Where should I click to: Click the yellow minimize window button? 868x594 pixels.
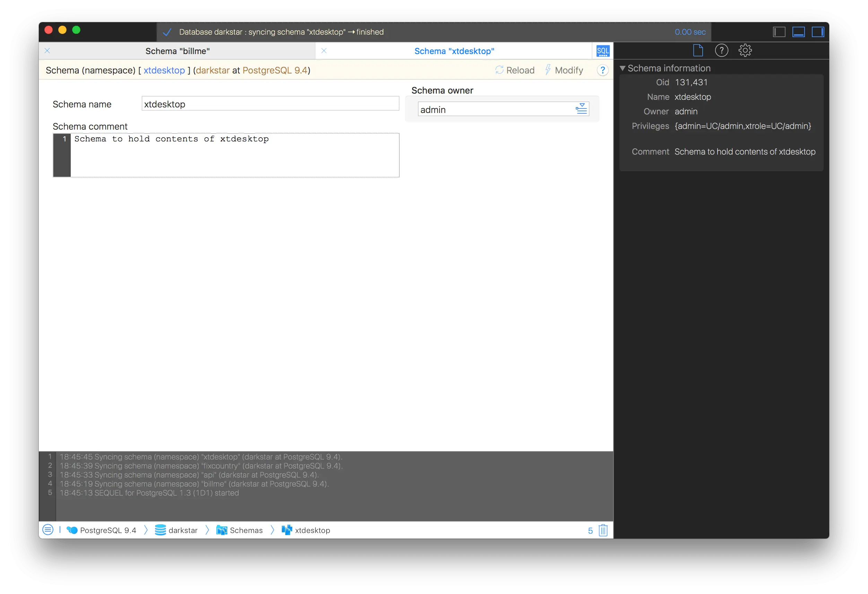(62, 30)
